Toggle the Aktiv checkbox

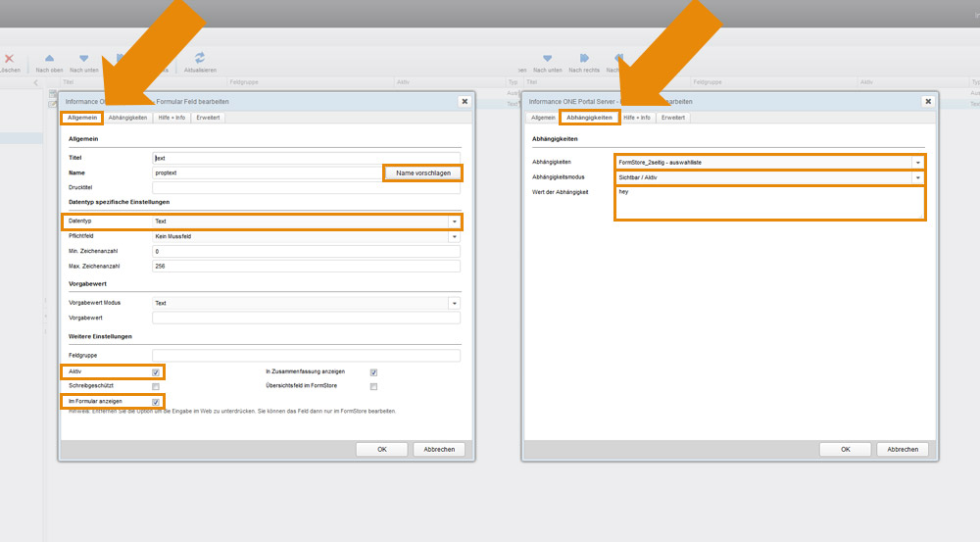click(156, 372)
